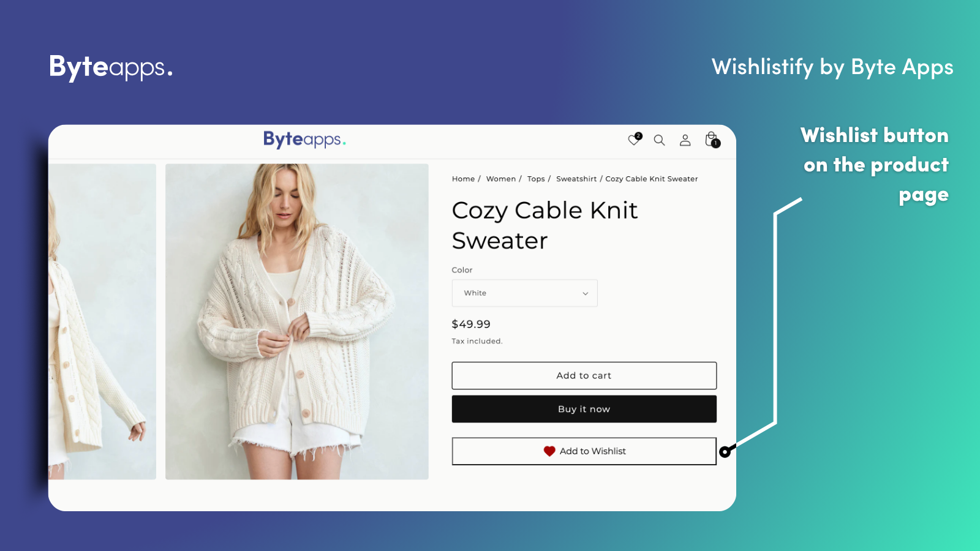The width and height of the screenshot is (980, 551).
Task: View the main sweater product image
Action: coord(297,321)
